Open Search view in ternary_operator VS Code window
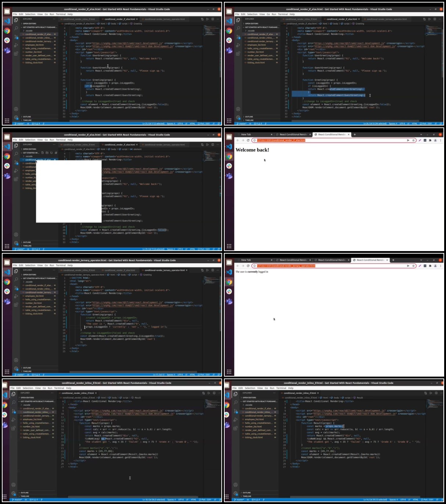 [16, 279]
